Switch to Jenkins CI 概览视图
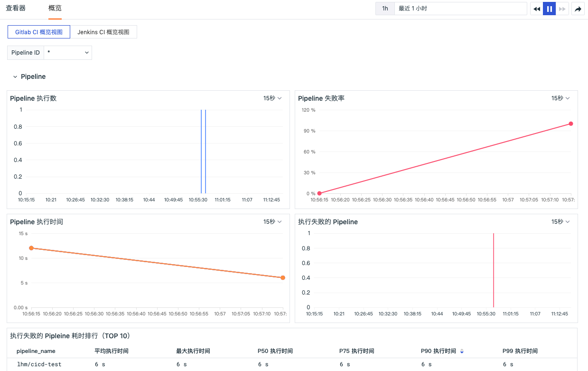 103,32
